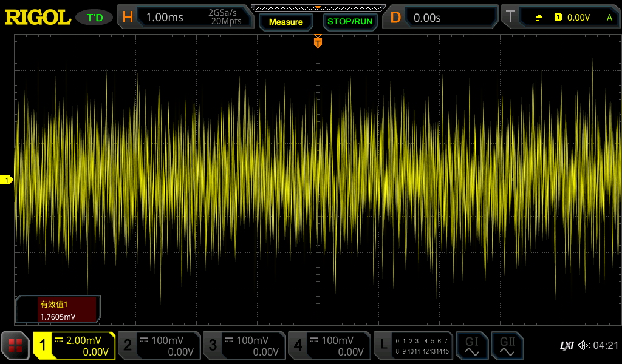This screenshot has width=622, height=364.
Task: Enable channel 2 display
Action: [159, 346]
